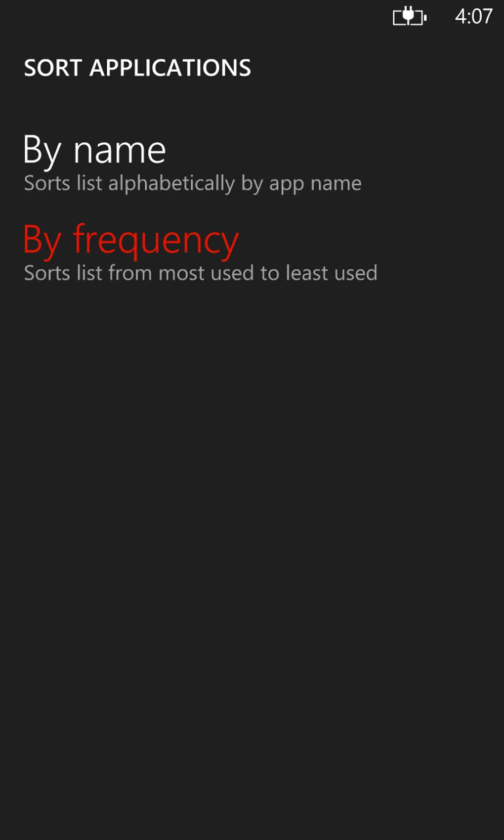Click the Sort Applications page header

click(137, 68)
